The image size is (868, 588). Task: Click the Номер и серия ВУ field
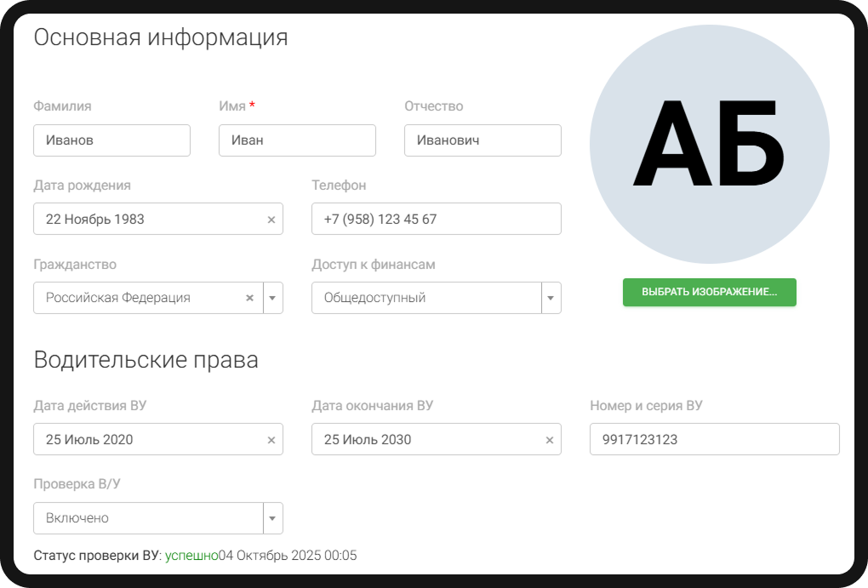714,440
